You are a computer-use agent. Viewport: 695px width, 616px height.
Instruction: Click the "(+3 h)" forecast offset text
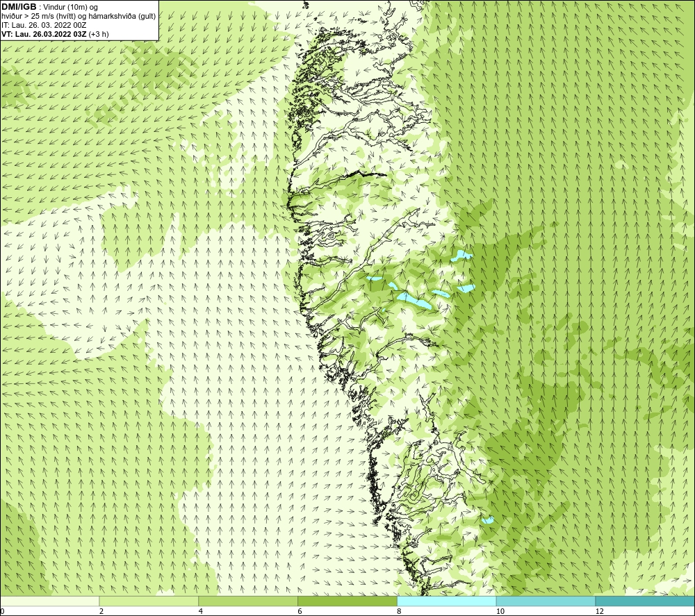pyautogui.click(x=99, y=34)
